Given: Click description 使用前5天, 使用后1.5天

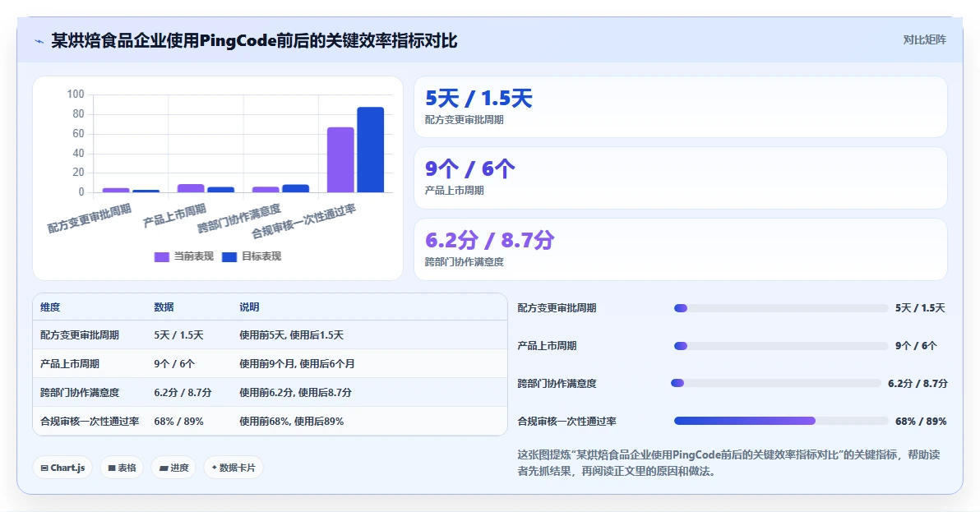Looking at the screenshot, I should click(291, 335).
